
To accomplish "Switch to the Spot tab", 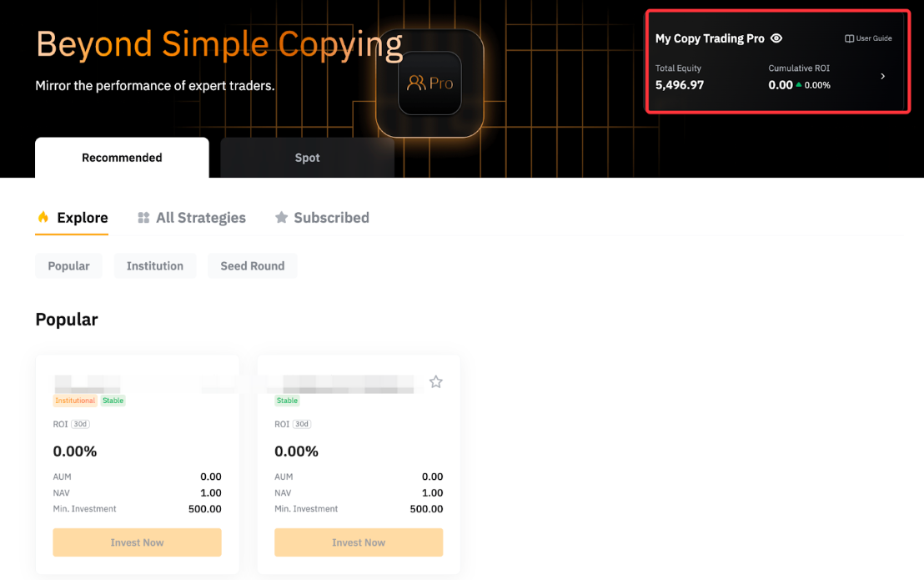I will point(307,158).
